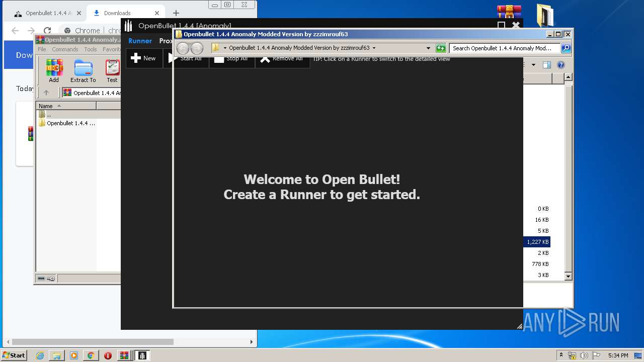Image resolution: width=644 pixels, height=362 pixels.
Task: Select the 778 KB file size entry
Action: [x=540, y=264]
